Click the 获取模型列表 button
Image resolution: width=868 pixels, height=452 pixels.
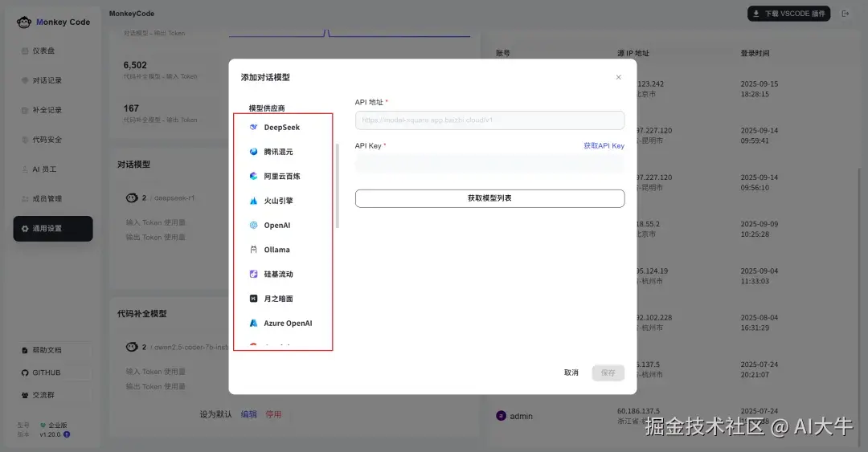pyautogui.click(x=490, y=198)
